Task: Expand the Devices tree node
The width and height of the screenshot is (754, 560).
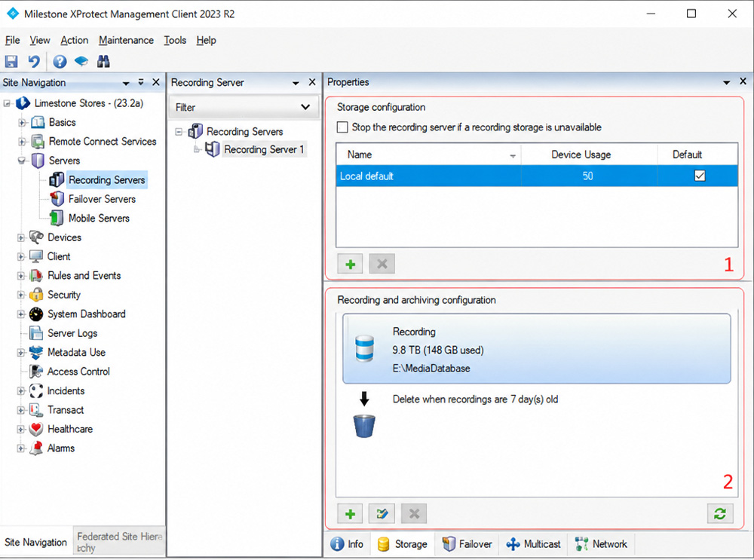Action: point(21,237)
